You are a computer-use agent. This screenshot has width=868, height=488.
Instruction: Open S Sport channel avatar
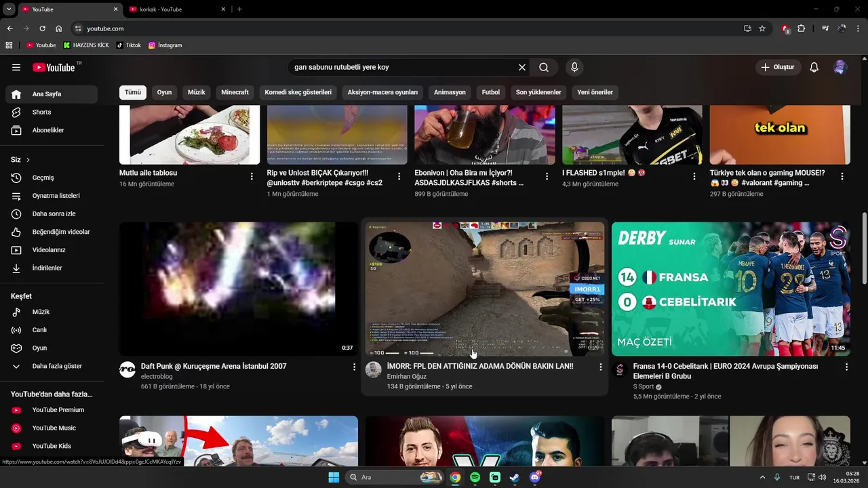click(x=620, y=369)
